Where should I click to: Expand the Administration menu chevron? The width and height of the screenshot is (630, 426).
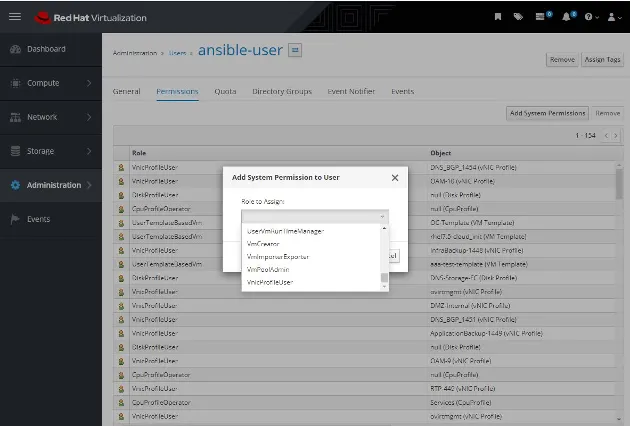pos(89,185)
